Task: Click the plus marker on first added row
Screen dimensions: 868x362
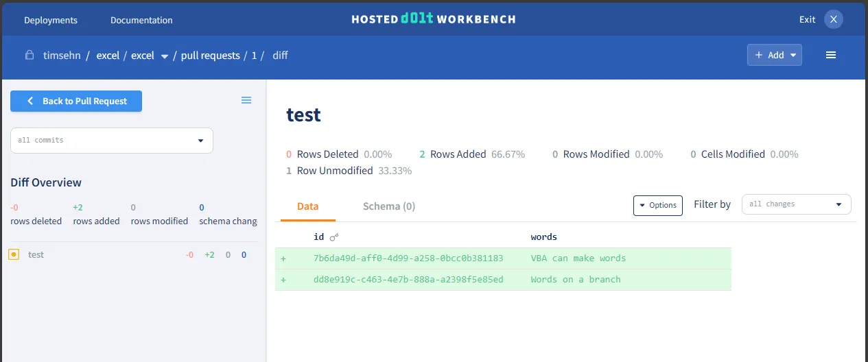Action: click(283, 258)
